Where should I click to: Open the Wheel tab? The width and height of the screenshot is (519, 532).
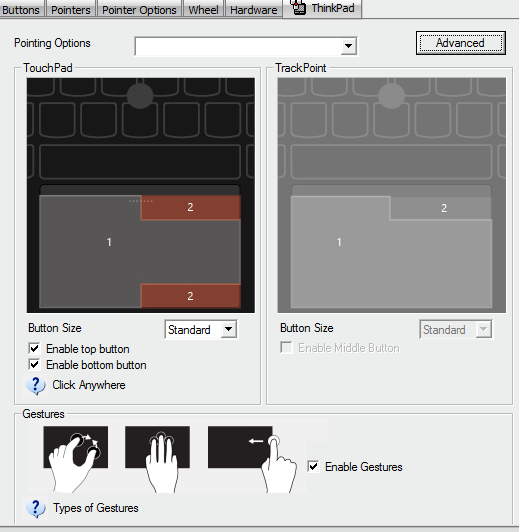[x=204, y=10]
